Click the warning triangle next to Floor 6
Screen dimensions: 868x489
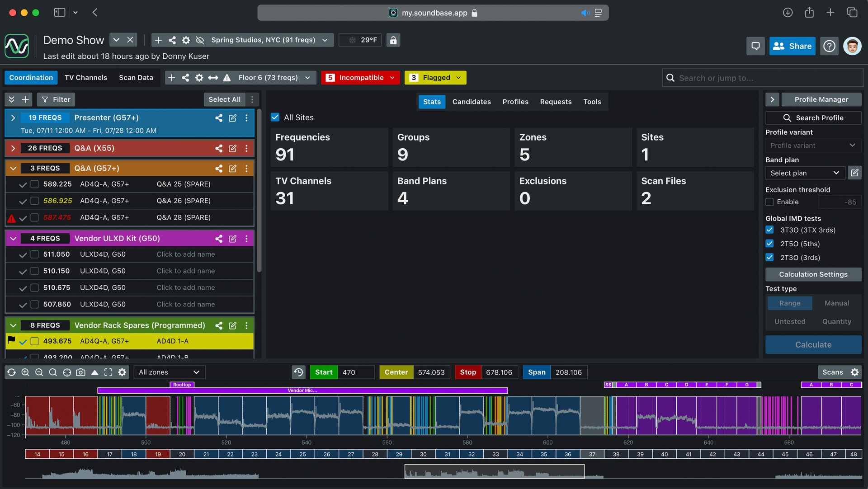(x=226, y=77)
